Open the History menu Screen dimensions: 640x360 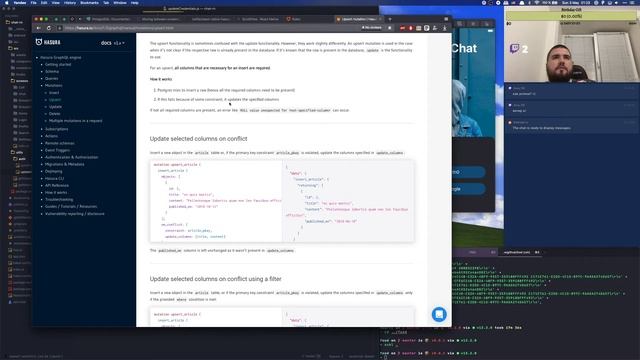point(70,2)
